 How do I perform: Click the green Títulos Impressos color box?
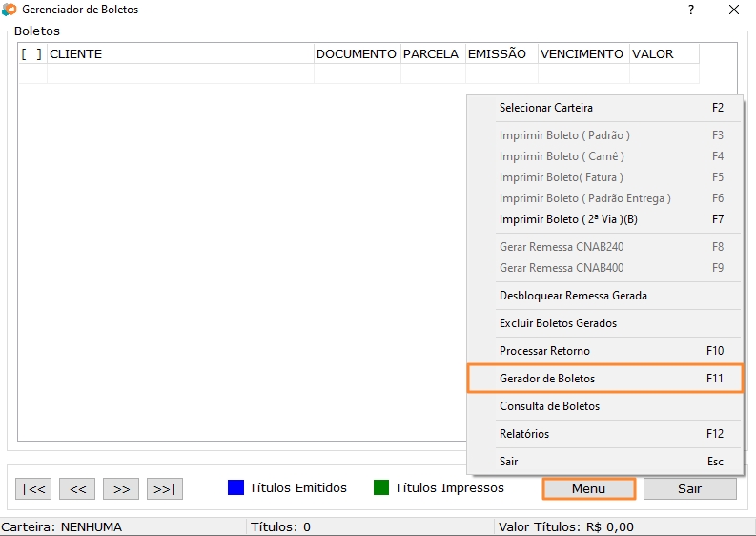pos(381,488)
